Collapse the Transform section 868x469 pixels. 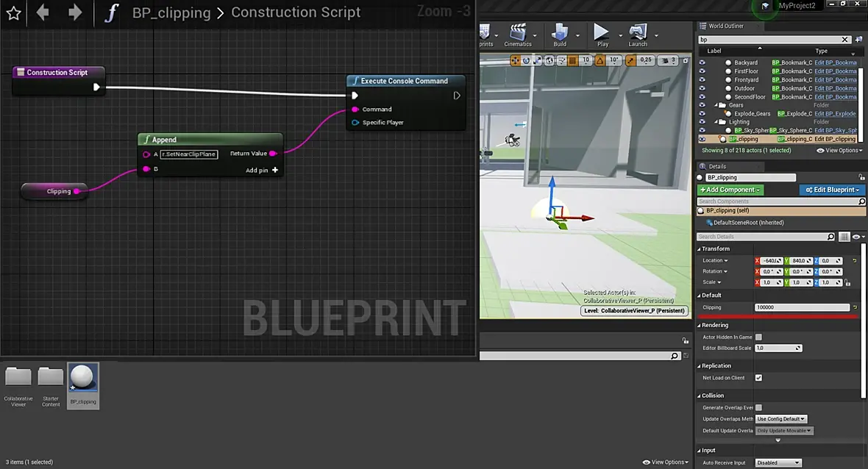click(x=699, y=249)
